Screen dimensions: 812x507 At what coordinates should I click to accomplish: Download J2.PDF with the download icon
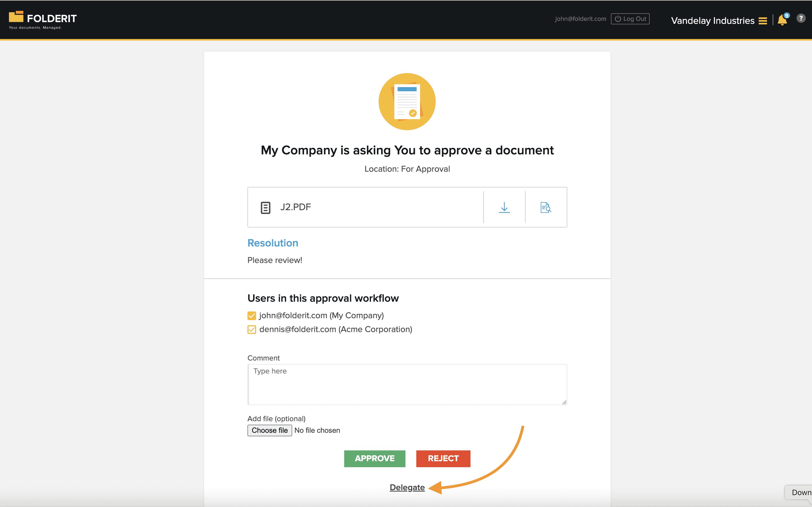click(504, 207)
